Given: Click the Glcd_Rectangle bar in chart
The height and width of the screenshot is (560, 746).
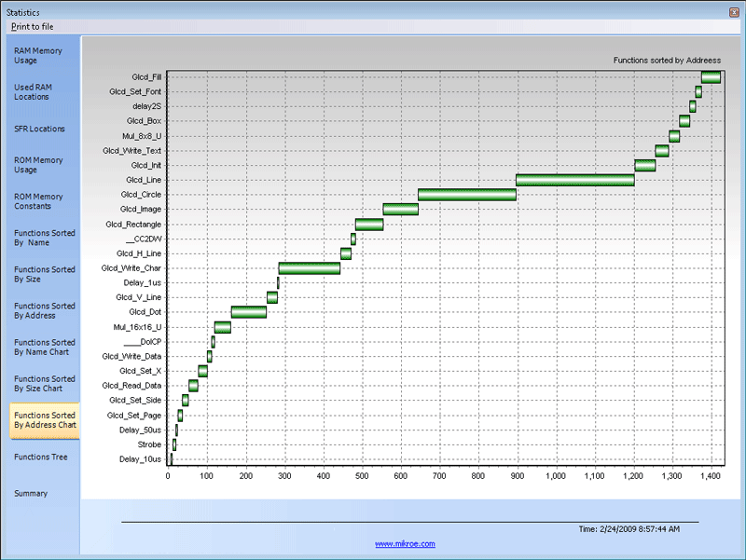Looking at the screenshot, I should pyautogui.click(x=369, y=225).
